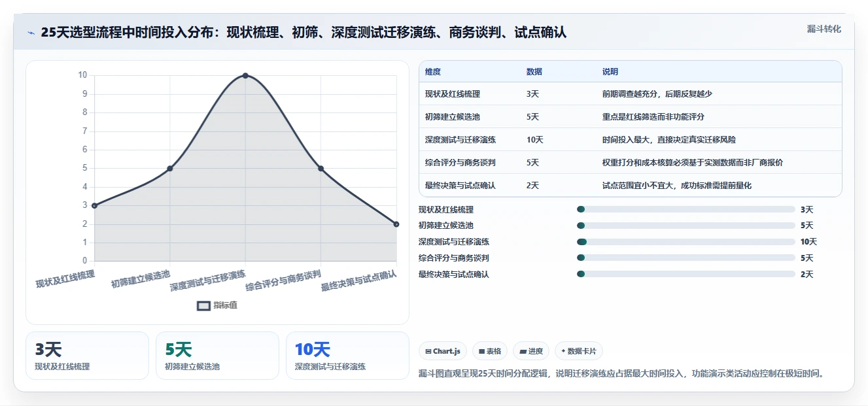Click table value 2天

click(533, 186)
